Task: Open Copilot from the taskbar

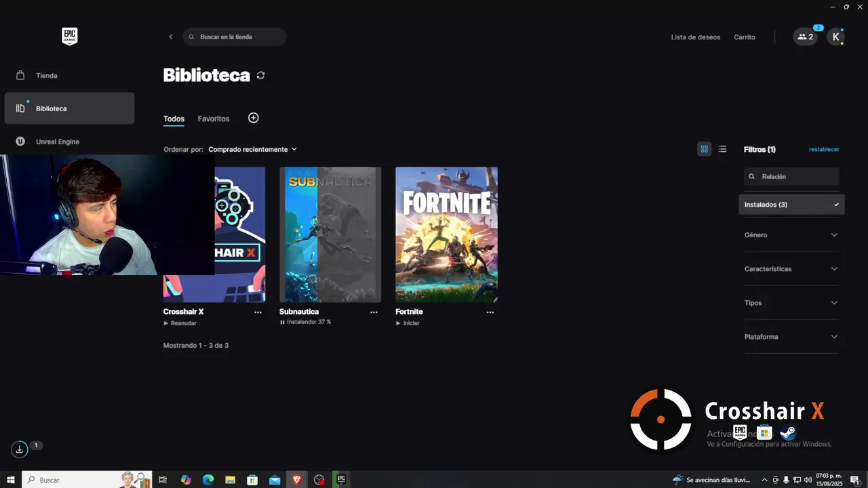Action: click(x=186, y=480)
